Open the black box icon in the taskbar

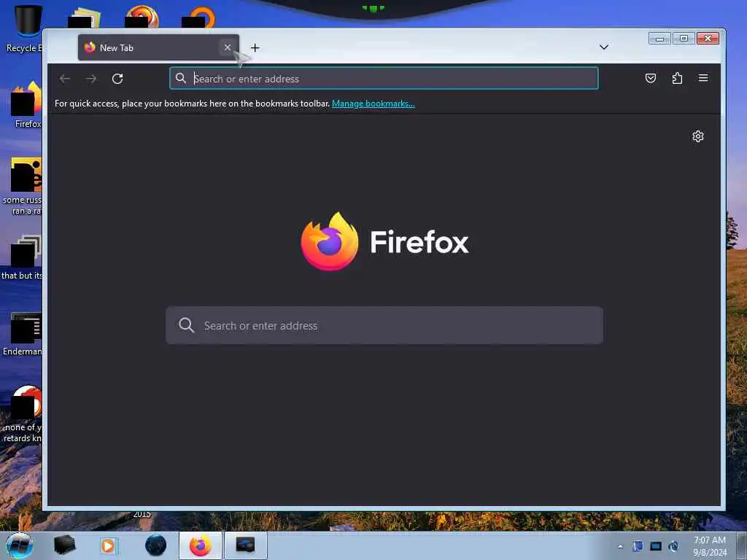[x=64, y=545]
